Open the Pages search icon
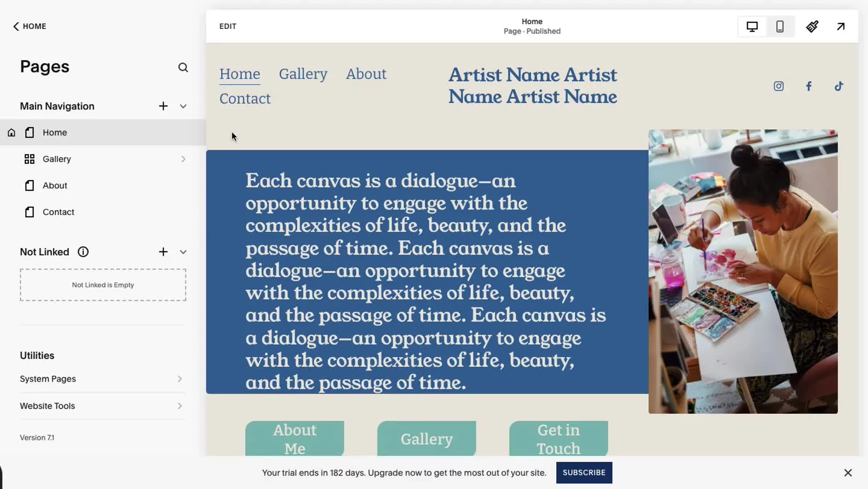Screen dimensions: 868x489 tap(183, 67)
